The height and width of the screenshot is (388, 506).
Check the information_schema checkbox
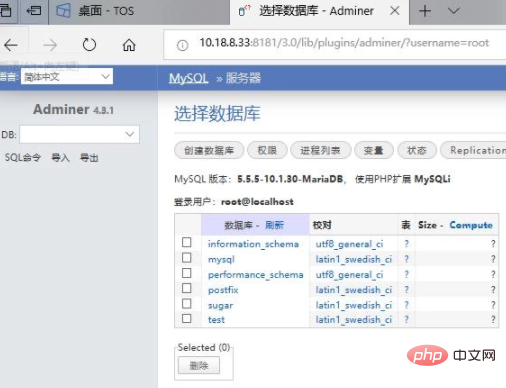click(x=187, y=242)
